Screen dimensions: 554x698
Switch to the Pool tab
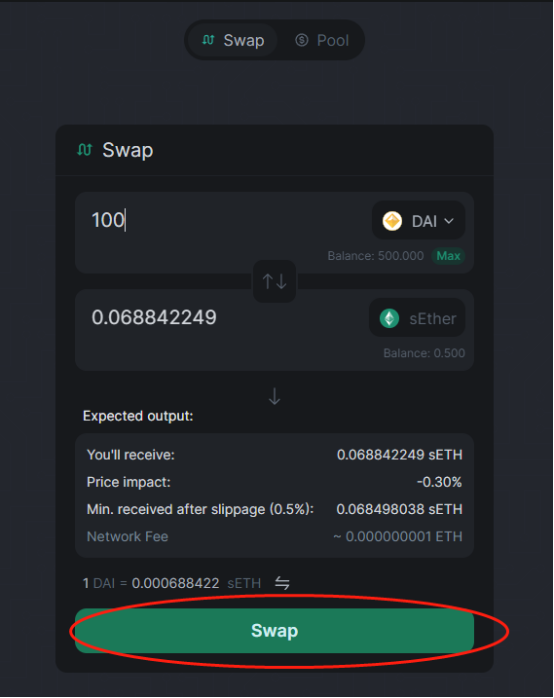click(322, 40)
